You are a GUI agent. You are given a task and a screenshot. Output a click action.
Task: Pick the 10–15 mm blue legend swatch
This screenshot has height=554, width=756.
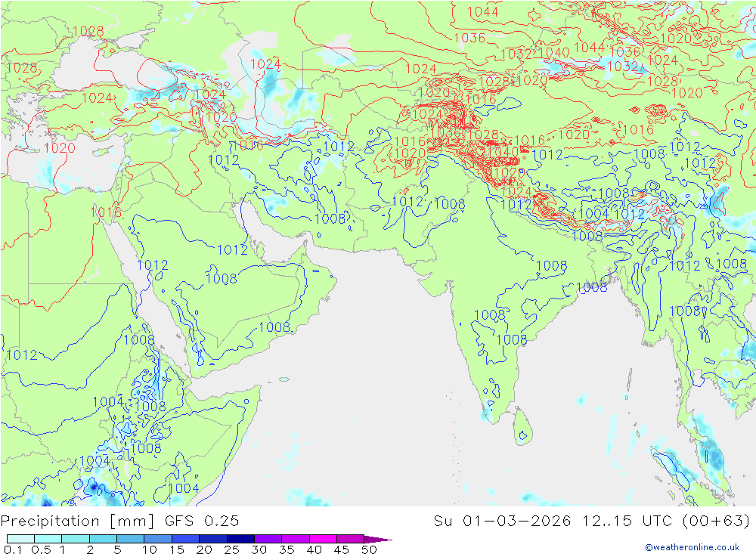click(158, 539)
